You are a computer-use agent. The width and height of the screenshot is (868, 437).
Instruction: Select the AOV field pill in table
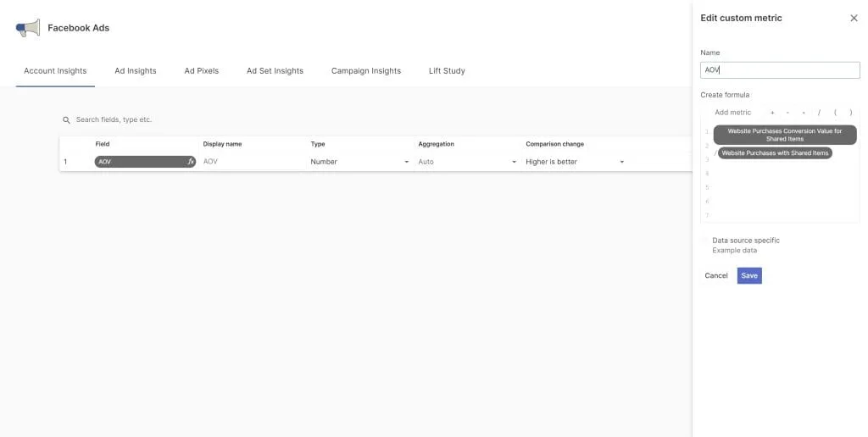145,162
